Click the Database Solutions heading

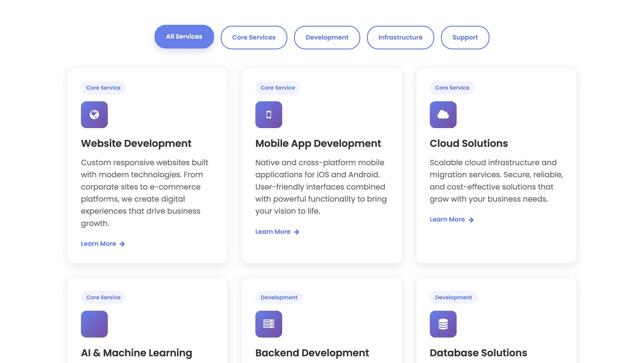pyautogui.click(x=478, y=353)
